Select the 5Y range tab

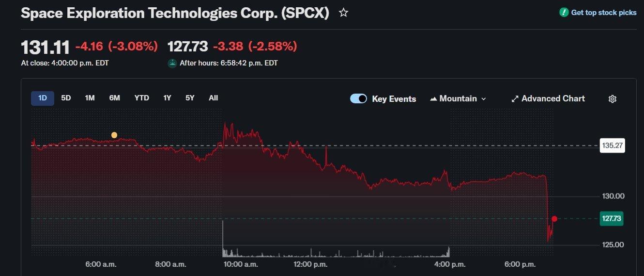pyautogui.click(x=190, y=98)
